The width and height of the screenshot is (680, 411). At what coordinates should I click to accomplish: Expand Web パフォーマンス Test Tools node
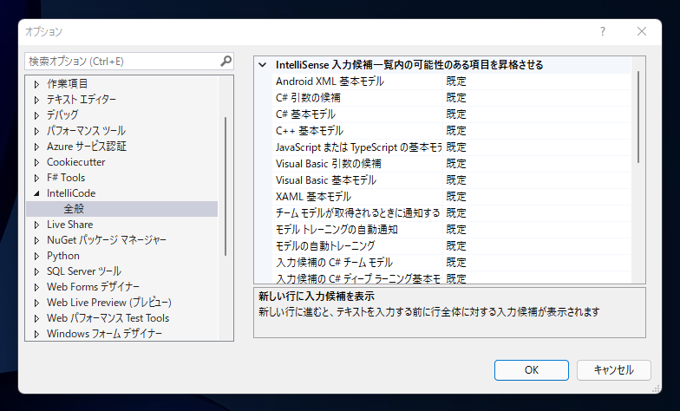click(37, 318)
